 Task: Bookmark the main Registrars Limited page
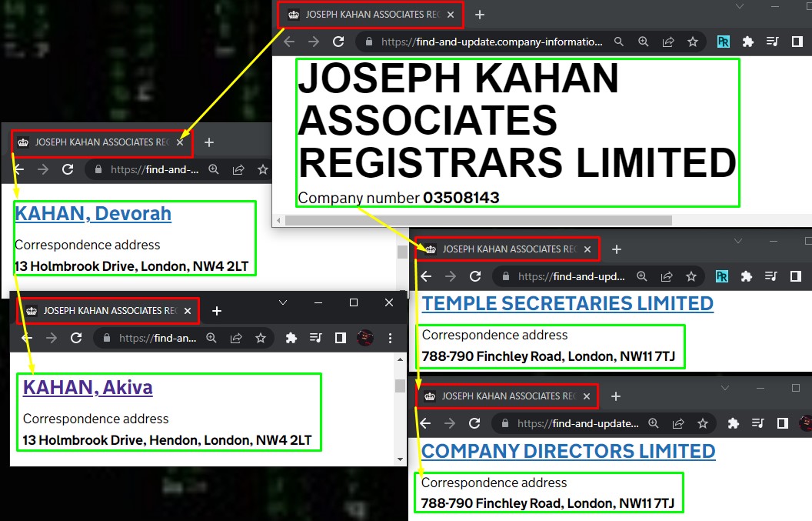pos(693,42)
